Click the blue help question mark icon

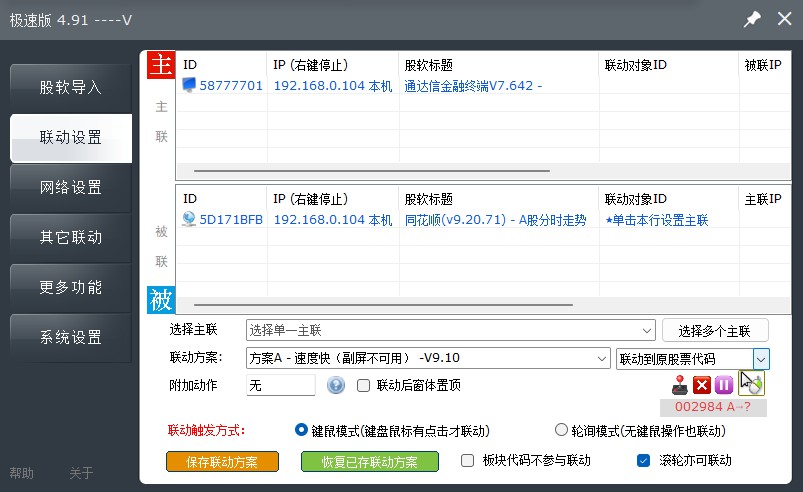(x=336, y=385)
